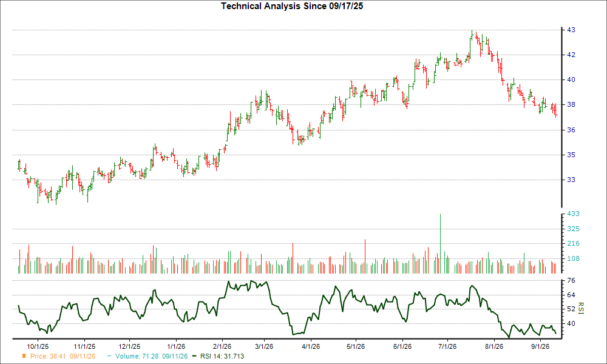Click the volume axis label 325
Screen dimensions: 607x364
[x=573, y=229]
